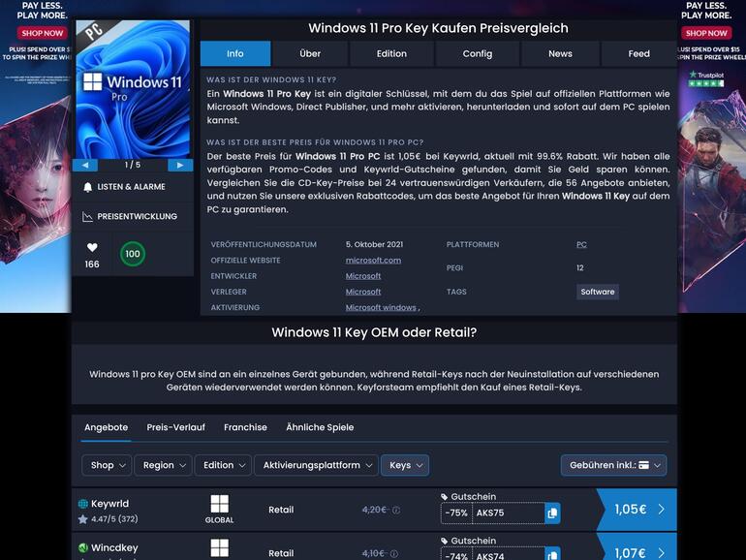Open the Franchise tab
This screenshot has width=746, height=560.
pyautogui.click(x=245, y=427)
